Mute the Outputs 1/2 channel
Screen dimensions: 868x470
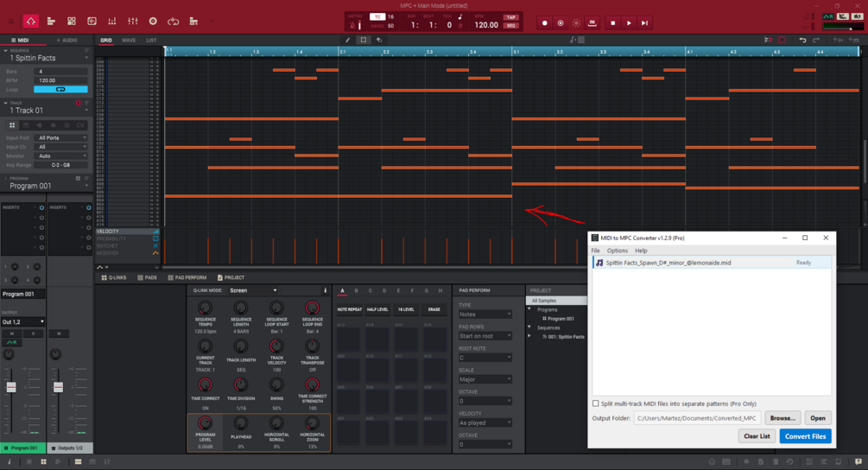point(59,333)
